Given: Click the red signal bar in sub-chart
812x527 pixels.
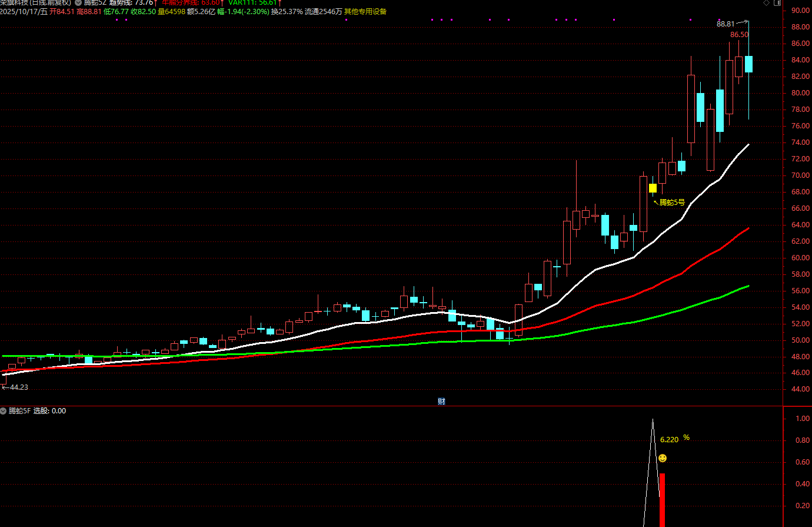Looking at the screenshot, I should (x=662, y=499).
